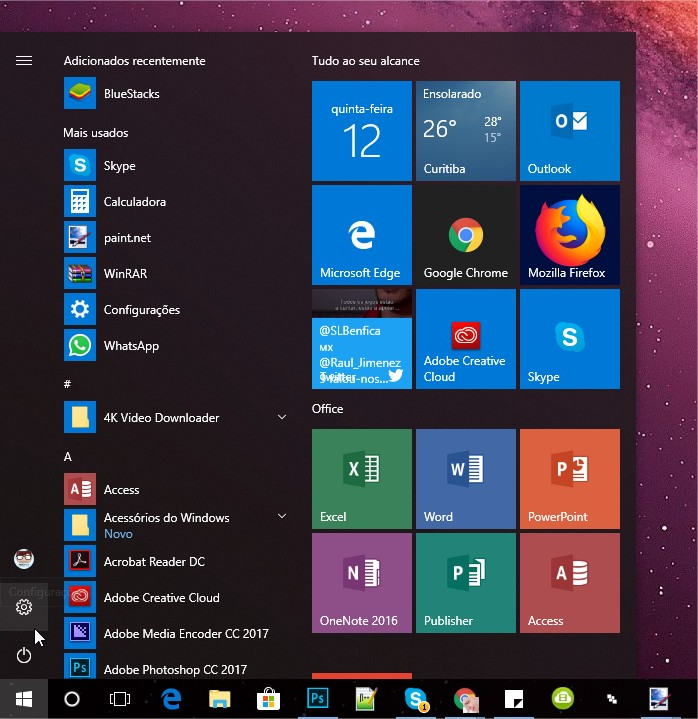Open Cortana search circle on taskbar
This screenshot has height=719, width=698.
(x=72, y=699)
